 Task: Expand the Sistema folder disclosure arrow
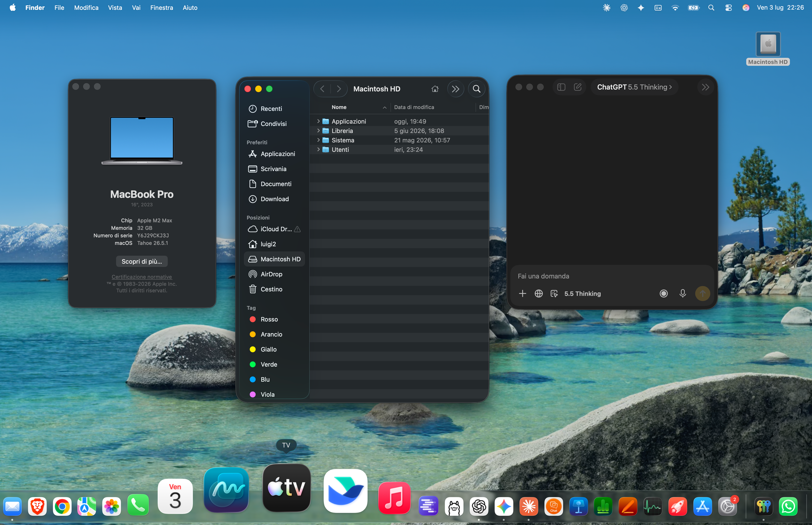click(x=318, y=140)
